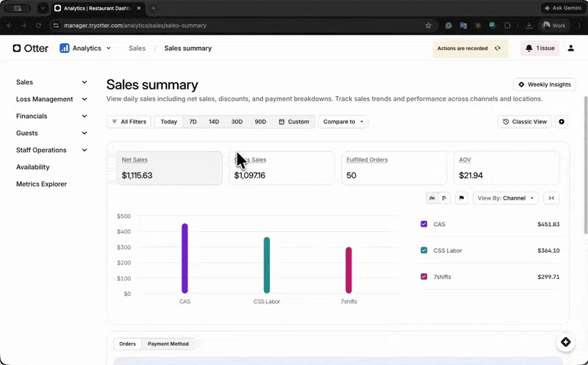This screenshot has width=588, height=365.
Task: Select the AOV metric card
Action: tap(506, 168)
